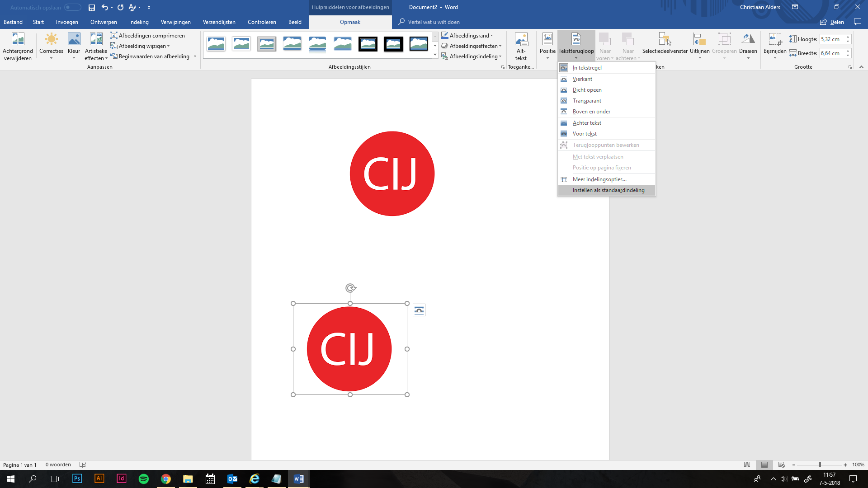Viewport: 868px width, 488px height.
Task: Click the Hoogte height input field
Action: click(831, 39)
